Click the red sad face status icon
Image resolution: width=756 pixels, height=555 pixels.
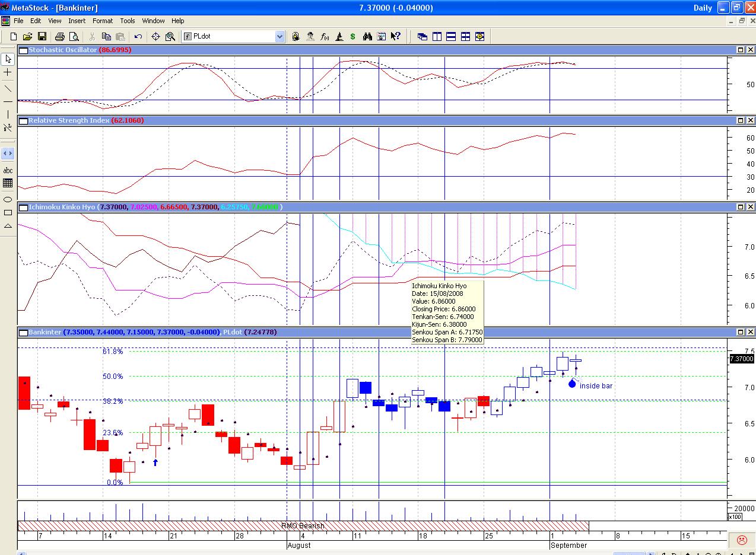coord(741,540)
